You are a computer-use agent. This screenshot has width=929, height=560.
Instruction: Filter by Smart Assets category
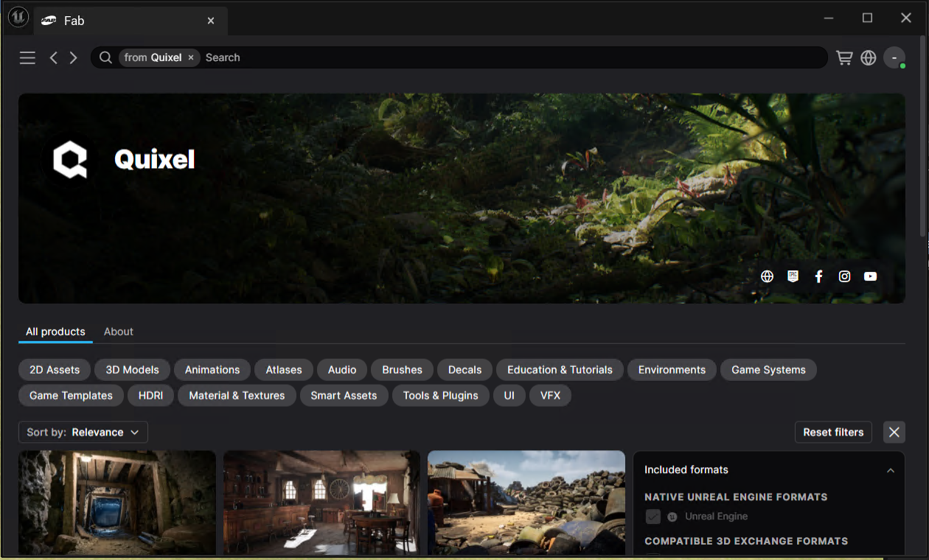[x=344, y=396]
